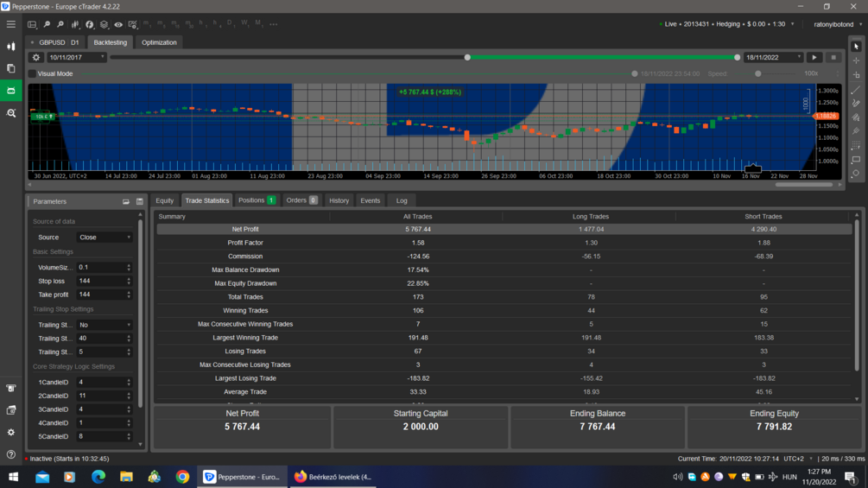Open the toolbar more options ellipsis
This screenshot has width=868, height=488.
tap(274, 24)
